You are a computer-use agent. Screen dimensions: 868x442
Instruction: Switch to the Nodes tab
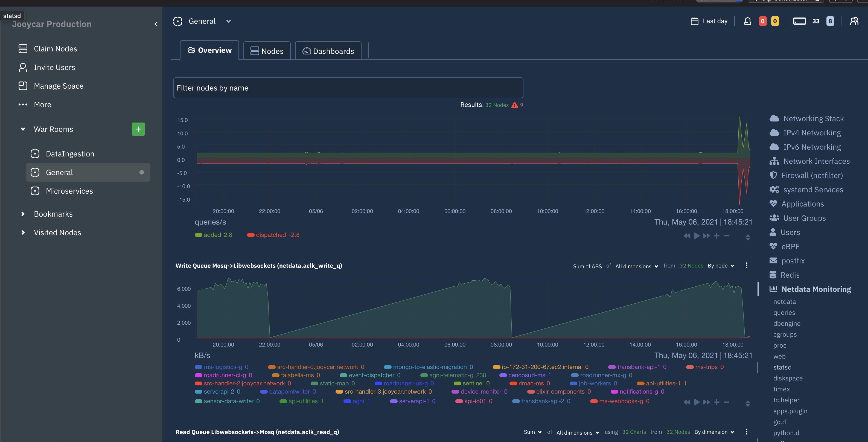[267, 51]
